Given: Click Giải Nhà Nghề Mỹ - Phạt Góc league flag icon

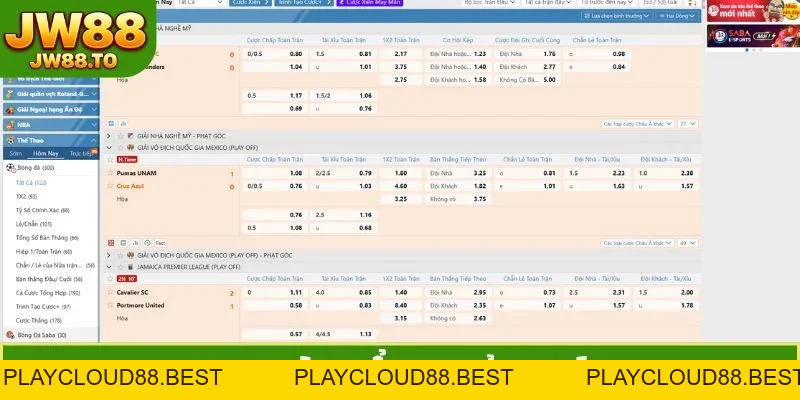Looking at the screenshot, I should point(131,136).
